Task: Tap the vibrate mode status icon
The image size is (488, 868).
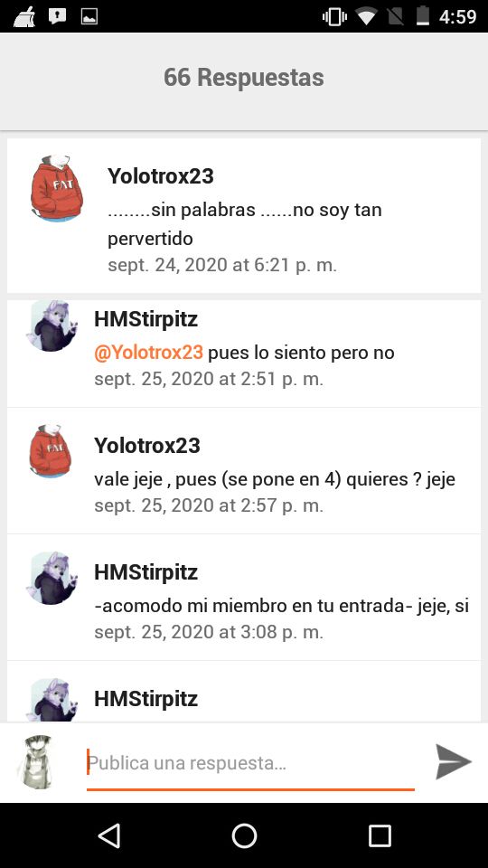Action: (334, 16)
